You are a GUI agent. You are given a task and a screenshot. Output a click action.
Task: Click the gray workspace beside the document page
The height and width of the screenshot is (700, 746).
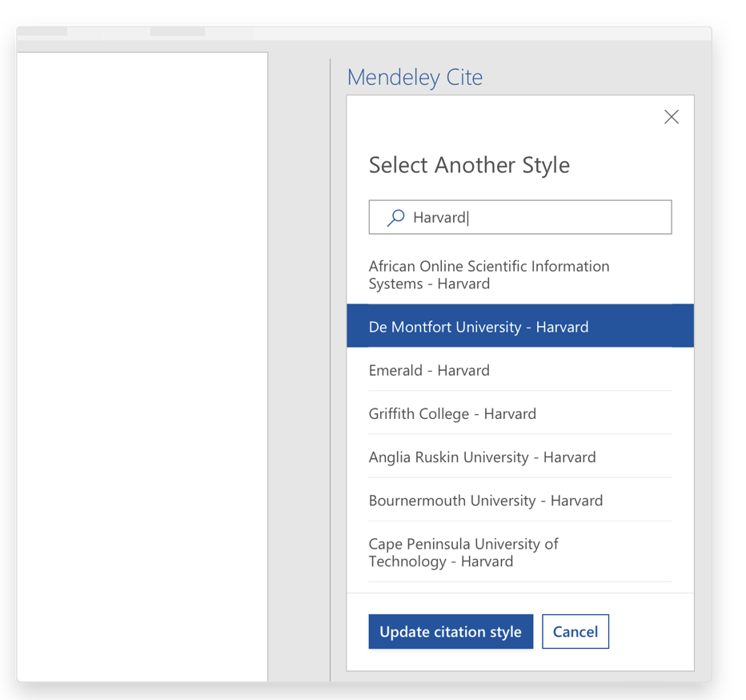(x=299, y=360)
